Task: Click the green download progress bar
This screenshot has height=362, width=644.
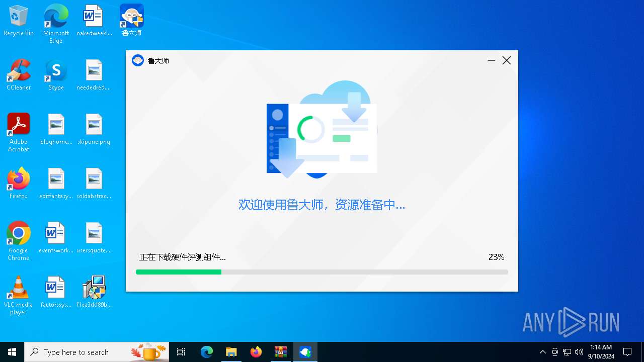Action: tap(179, 272)
